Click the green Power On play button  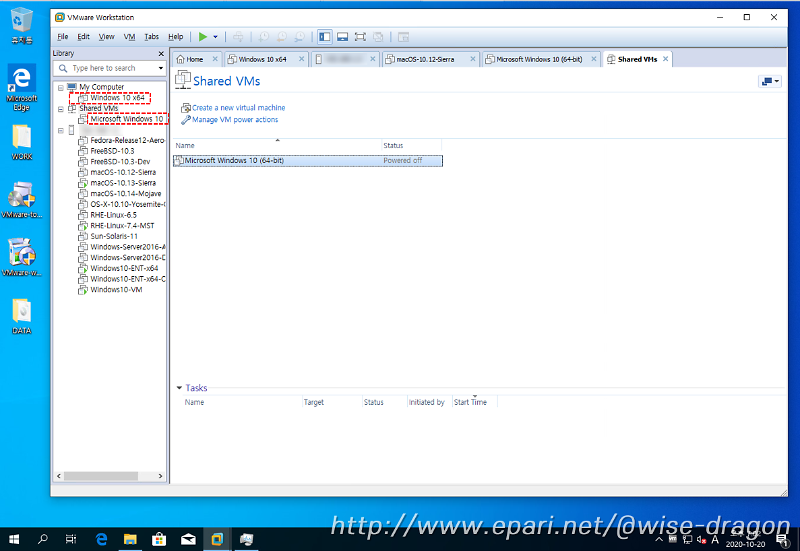coord(203,37)
